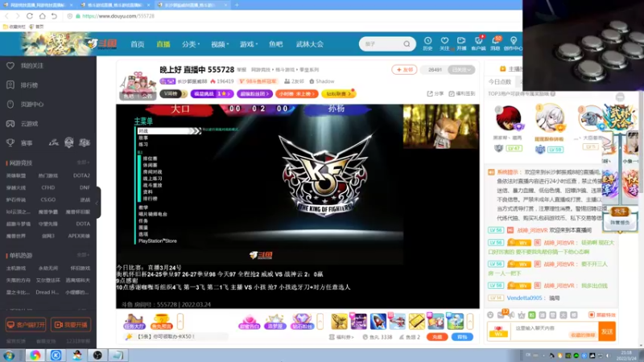Click the cat thumbnail in the stream

441,126
